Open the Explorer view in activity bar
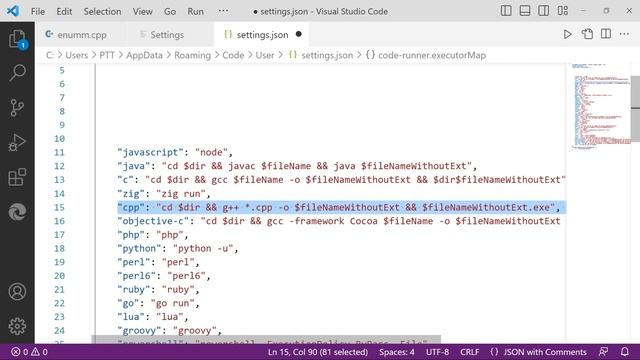 pos(17,39)
